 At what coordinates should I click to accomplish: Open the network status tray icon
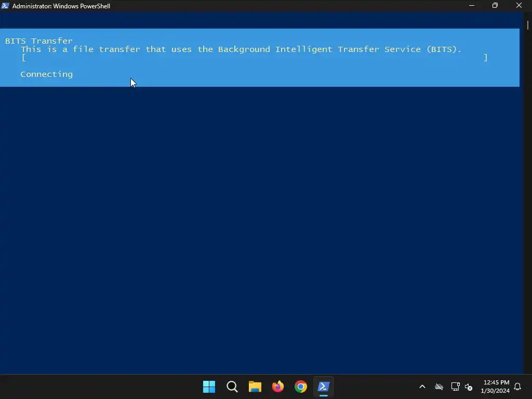455,387
